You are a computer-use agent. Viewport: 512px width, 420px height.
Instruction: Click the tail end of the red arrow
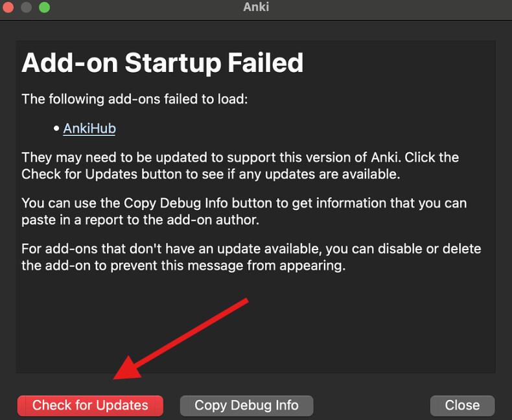pos(246,301)
